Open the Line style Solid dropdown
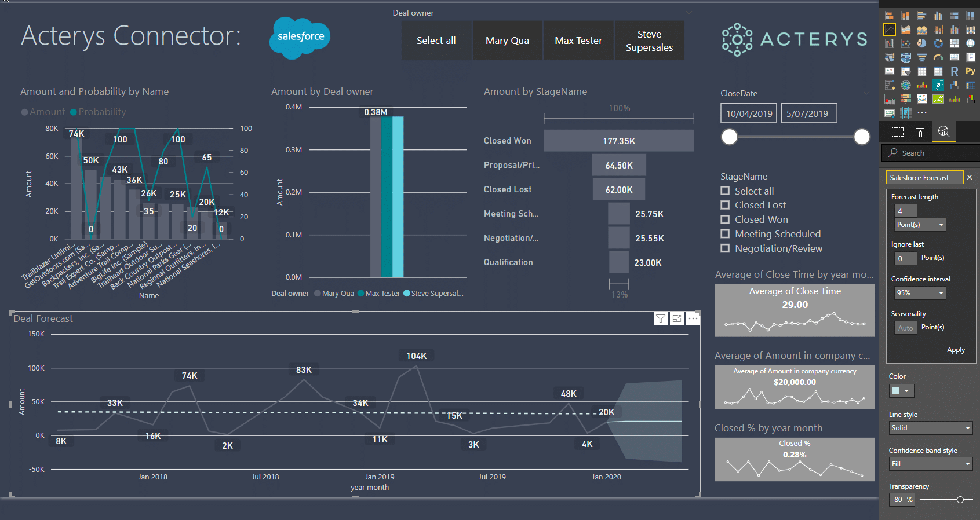This screenshot has width=980, height=520. click(931, 428)
